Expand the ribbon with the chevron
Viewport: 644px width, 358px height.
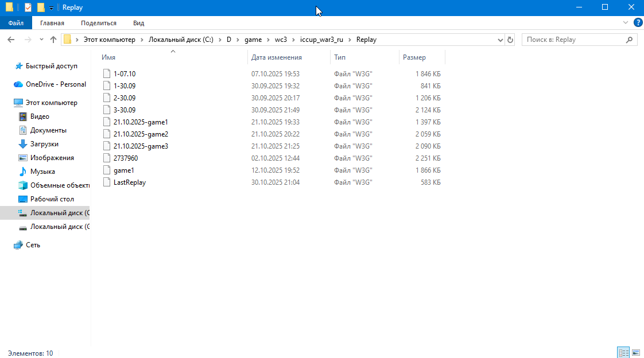click(626, 22)
